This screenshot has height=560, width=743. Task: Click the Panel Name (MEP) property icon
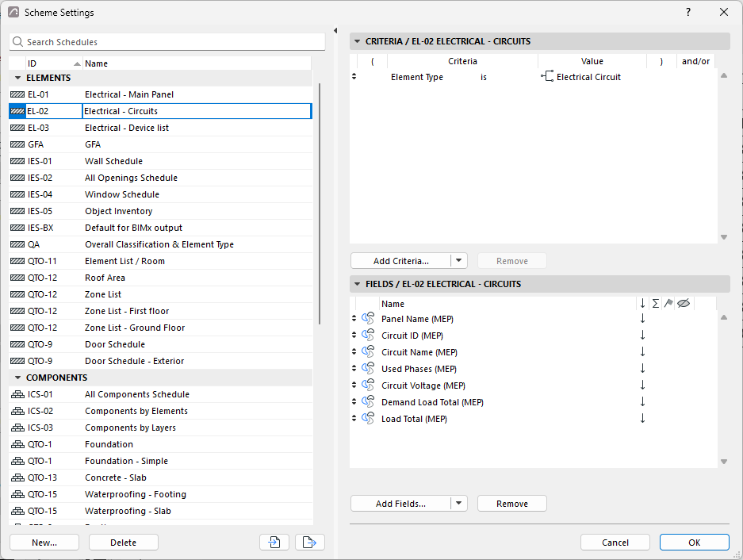coord(368,319)
